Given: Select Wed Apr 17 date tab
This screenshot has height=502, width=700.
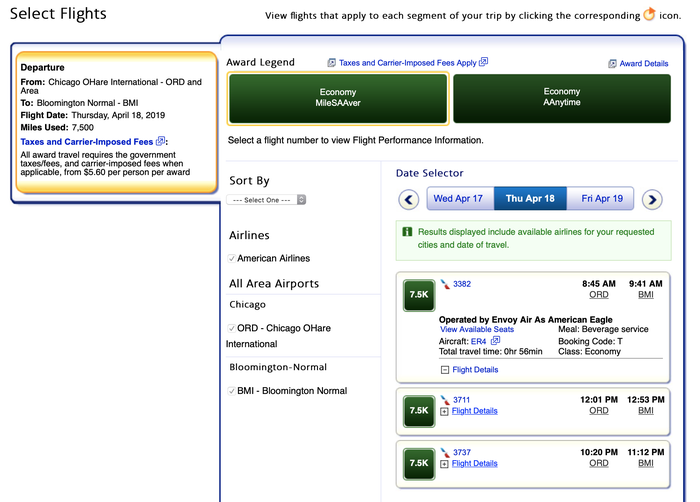Looking at the screenshot, I should click(460, 198).
